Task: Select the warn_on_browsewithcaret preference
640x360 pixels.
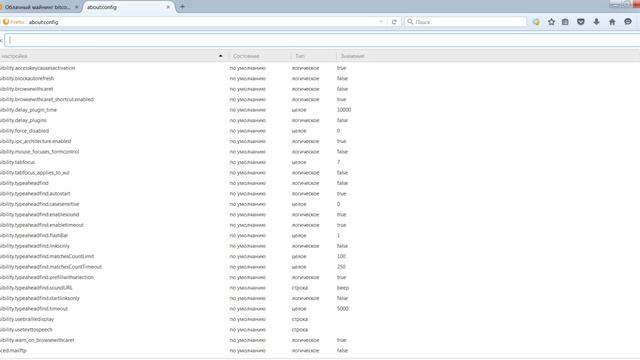Action: point(37,340)
